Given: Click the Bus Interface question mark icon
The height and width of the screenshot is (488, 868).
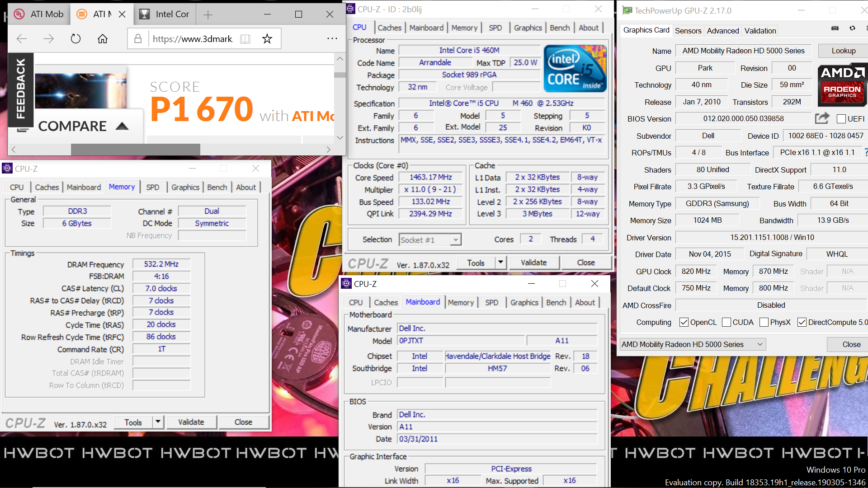Looking at the screenshot, I should click(865, 153).
